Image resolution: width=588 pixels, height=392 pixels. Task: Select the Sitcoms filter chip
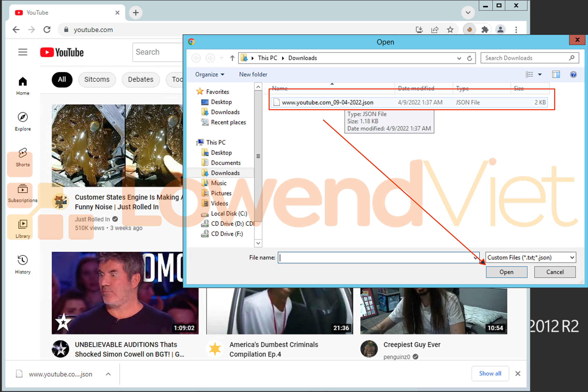(97, 80)
